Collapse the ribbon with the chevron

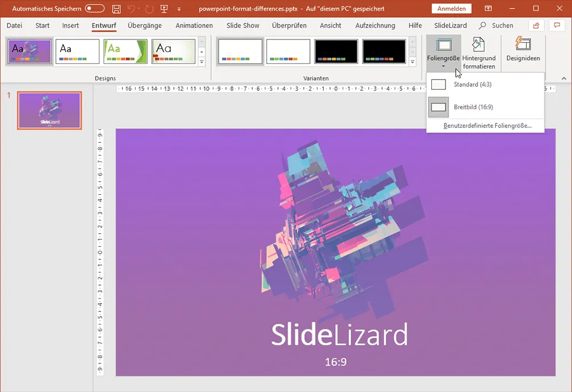click(563, 78)
